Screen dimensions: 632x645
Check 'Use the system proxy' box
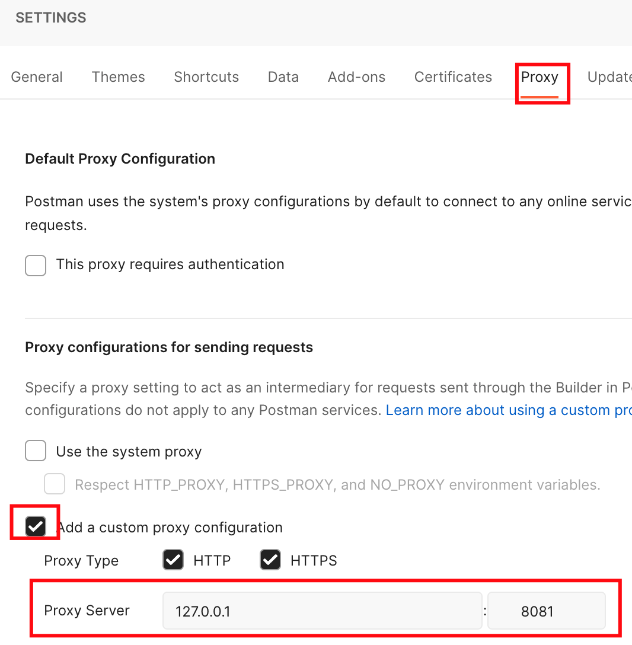[x=36, y=451]
